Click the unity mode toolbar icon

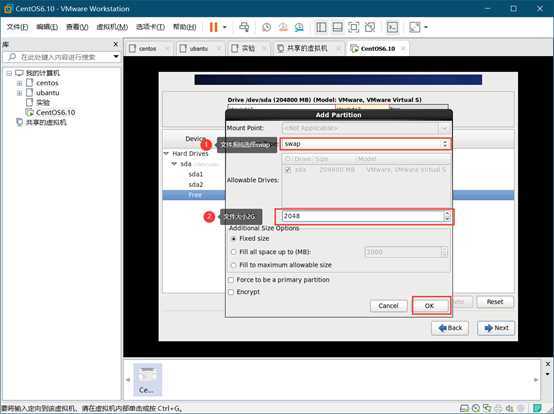[370, 27]
